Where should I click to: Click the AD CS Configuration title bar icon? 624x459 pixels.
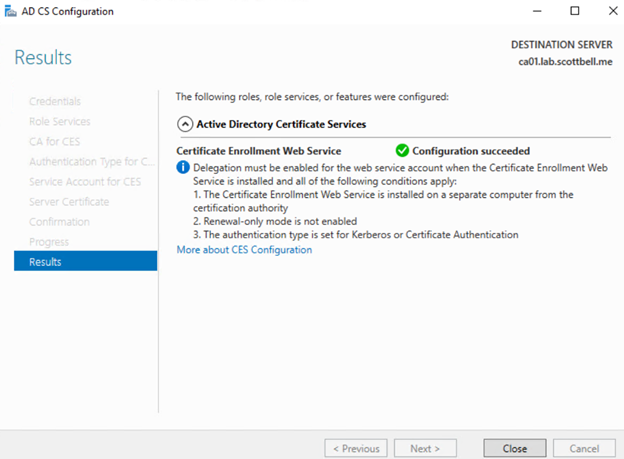[10, 11]
